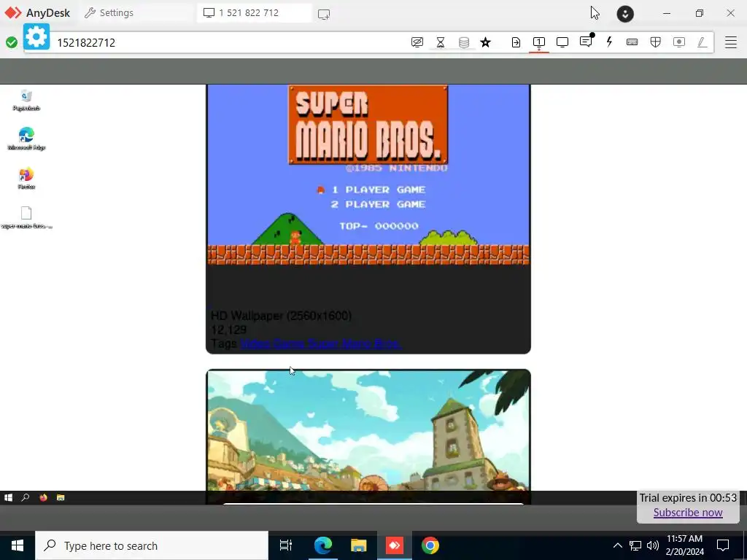Switch to the 1 521 822 712 session tab

pyautogui.click(x=255, y=13)
